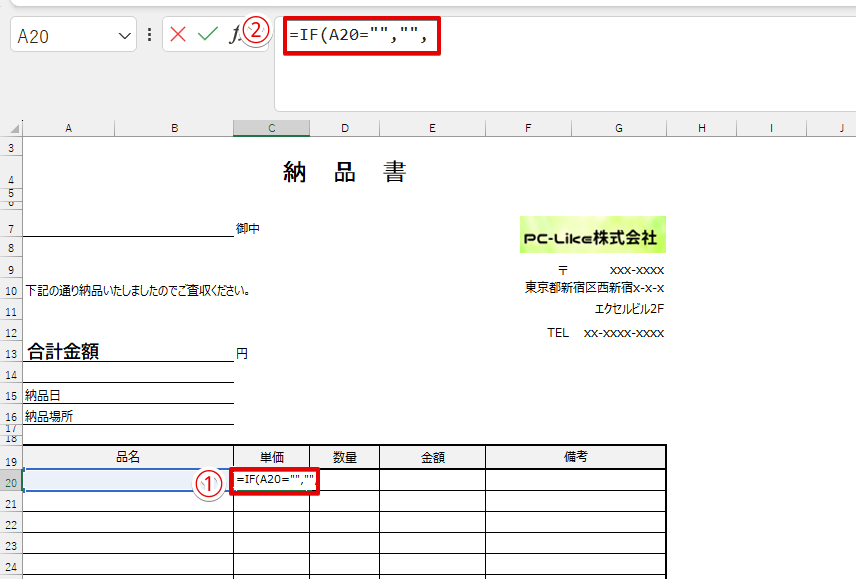
Task: Select column A header
Action: pyautogui.click(x=69, y=128)
